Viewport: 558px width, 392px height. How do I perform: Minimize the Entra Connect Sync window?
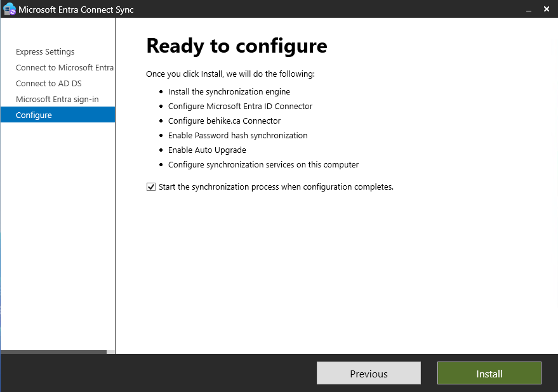pyautogui.click(x=527, y=10)
